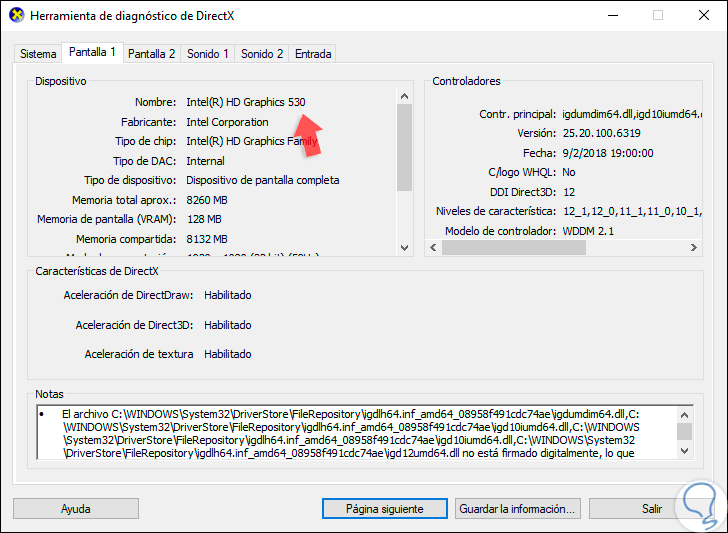The height and width of the screenshot is (533, 728).
Task: Click Habilitado next to Aceleración de DirectDraw
Action: pos(228,295)
